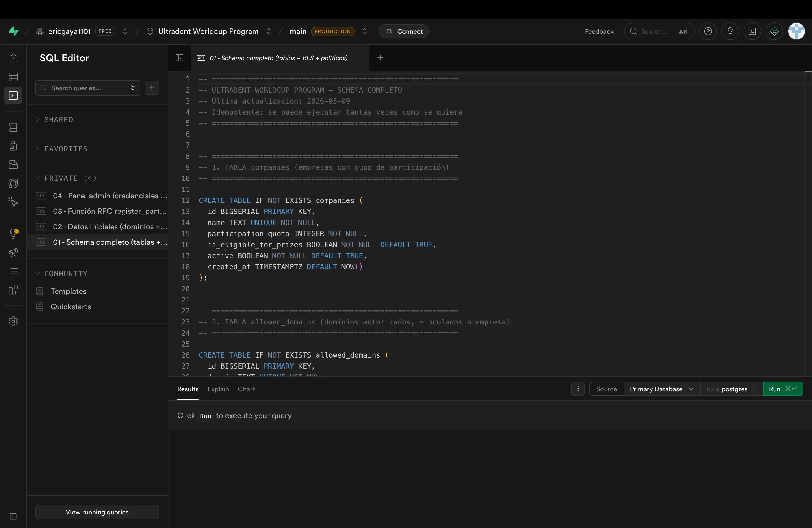Click the Connect button
This screenshot has width=812, height=528.
404,31
